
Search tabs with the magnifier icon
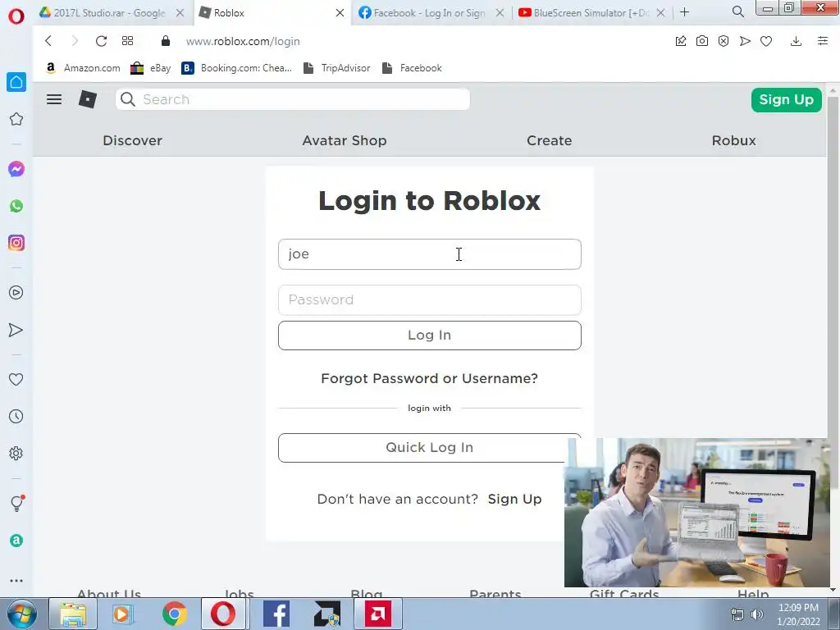[x=738, y=11]
